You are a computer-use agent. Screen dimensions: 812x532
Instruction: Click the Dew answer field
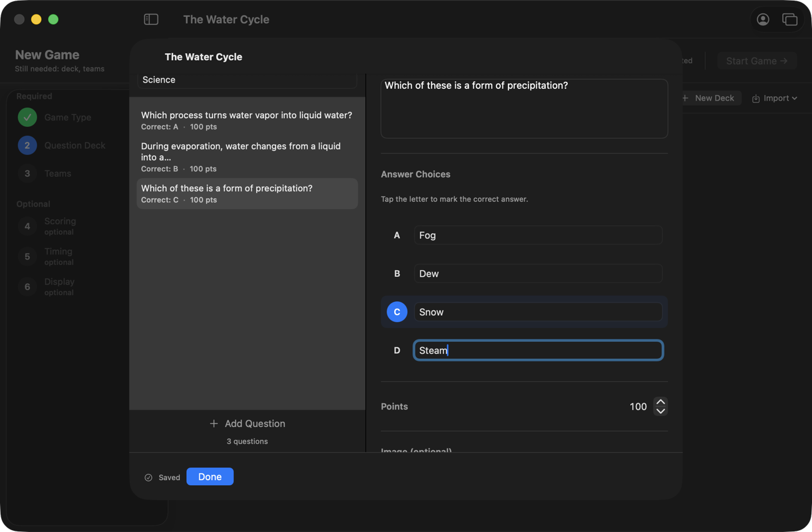tap(538, 273)
